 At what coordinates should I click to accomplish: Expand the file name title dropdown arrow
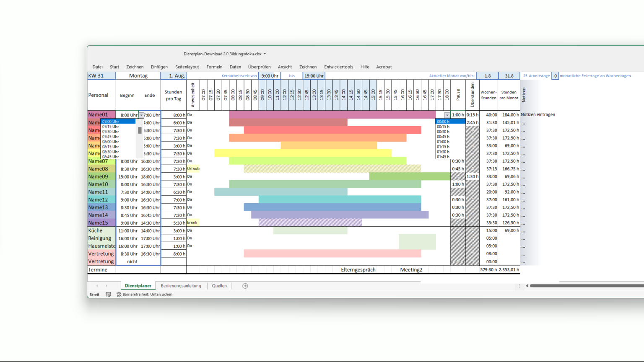[x=265, y=54]
